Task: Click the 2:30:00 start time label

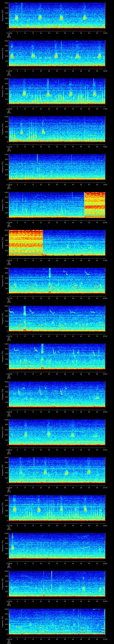Action: coord(9,639)
